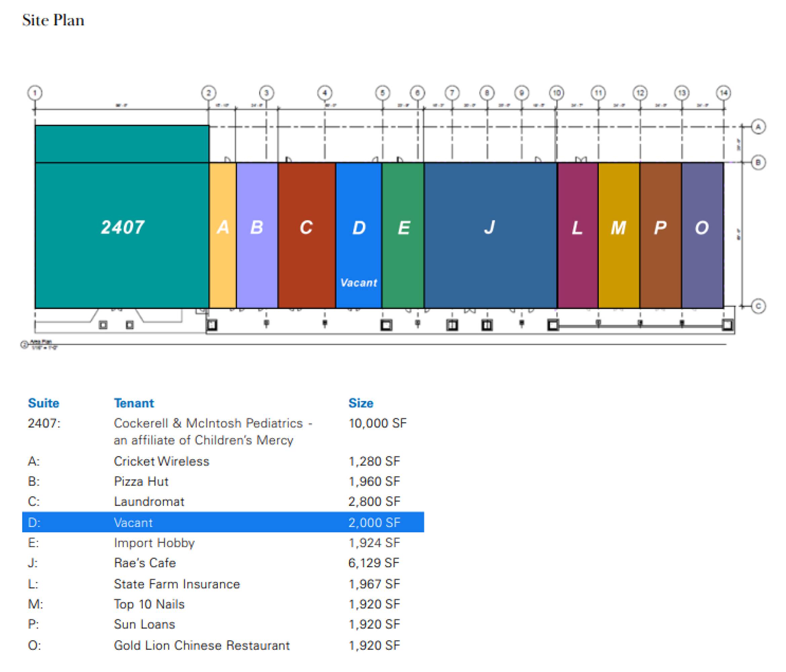
Task: Click the highlighted Vacant suite D row
Action: point(223,522)
